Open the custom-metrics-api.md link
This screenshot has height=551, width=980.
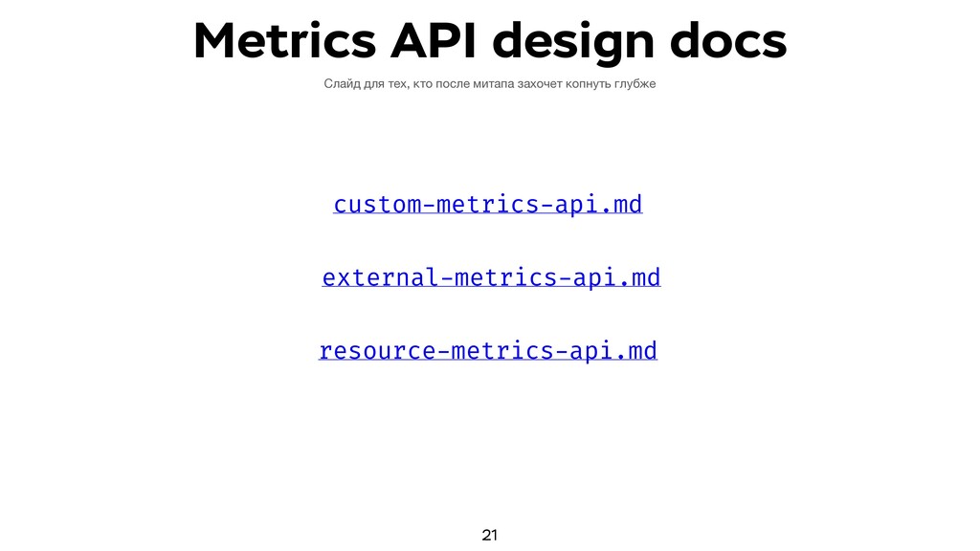pyautogui.click(x=487, y=205)
